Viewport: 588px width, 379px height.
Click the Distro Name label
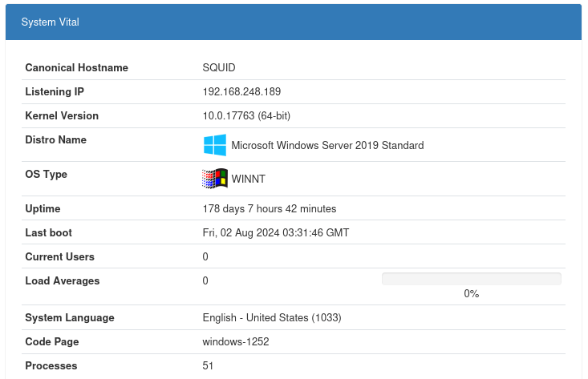click(x=55, y=140)
